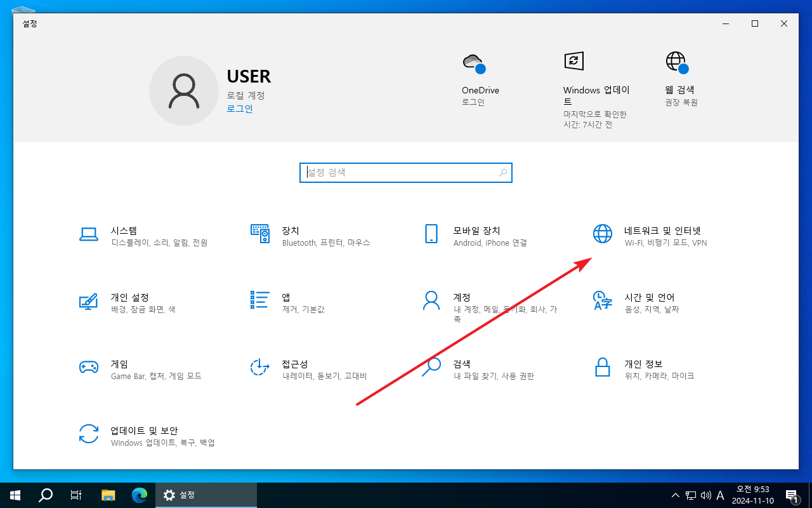The height and width of the screenshot is (508, 812).
Task: Open the 개인 설정 paintbrush icon
Action: pyautogui.click(x=89, y=300)
